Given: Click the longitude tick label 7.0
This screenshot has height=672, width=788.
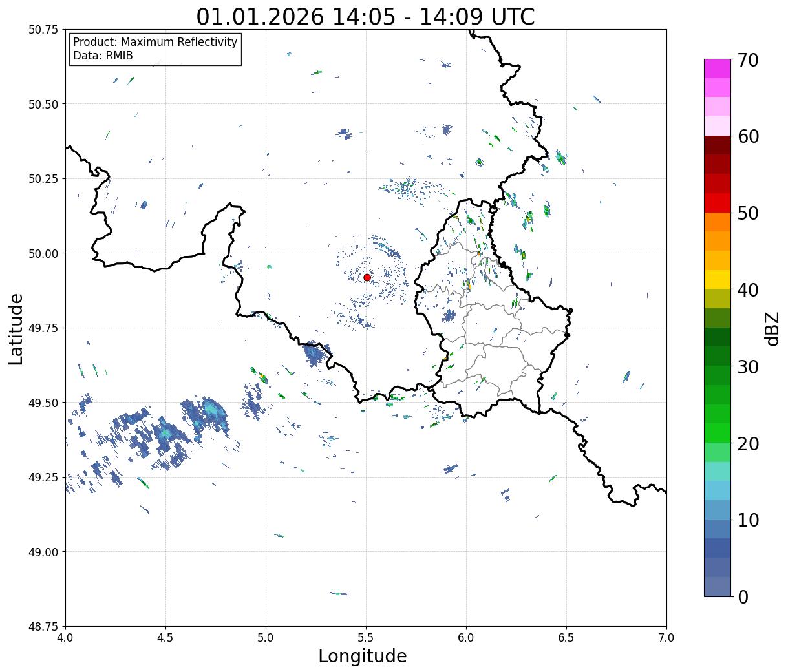Looking at the screenshot, I should click(666, 638).
